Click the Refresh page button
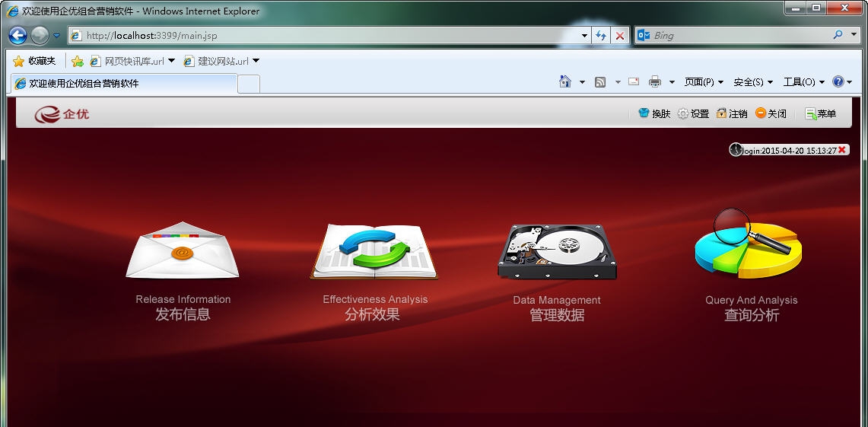 pyautogui.click(x=601, y=36)
